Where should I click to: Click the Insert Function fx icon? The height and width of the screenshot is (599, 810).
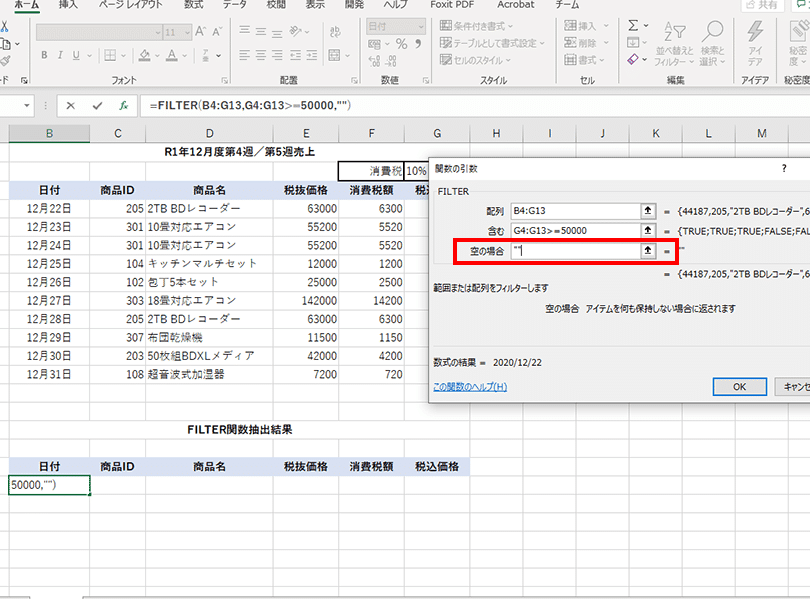[x=123, y=105]
